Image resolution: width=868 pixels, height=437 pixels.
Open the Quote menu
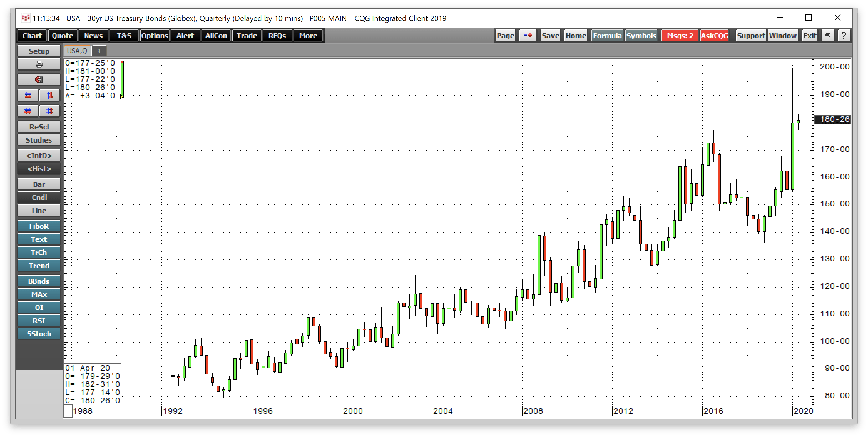coord(62,35)
